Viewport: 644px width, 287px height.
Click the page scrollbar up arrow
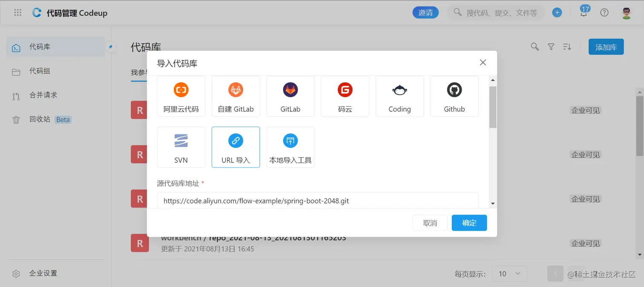click(x=640, y=92)
